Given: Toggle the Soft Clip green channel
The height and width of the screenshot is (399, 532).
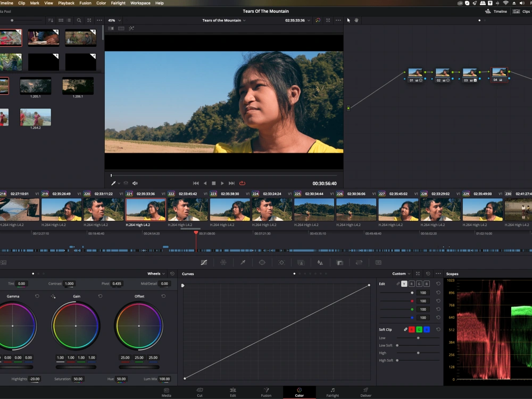Looking at the screenshot, I should (x=419, y=329).
